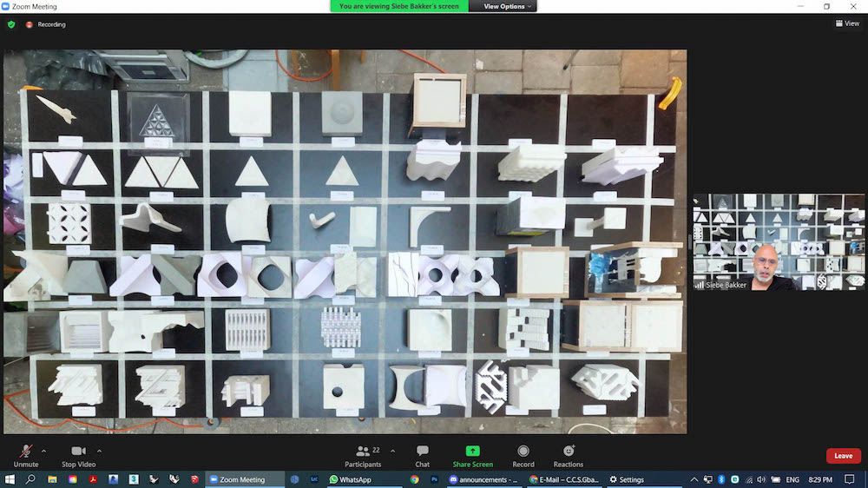Screen dimensions: 868x488
Task: Expand audio options arrow beside Unmute
Action: [44, 451]
